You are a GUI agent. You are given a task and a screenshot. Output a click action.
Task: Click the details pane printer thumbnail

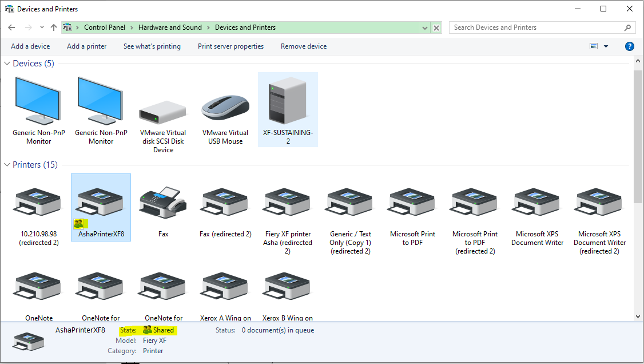click(28, 342)
